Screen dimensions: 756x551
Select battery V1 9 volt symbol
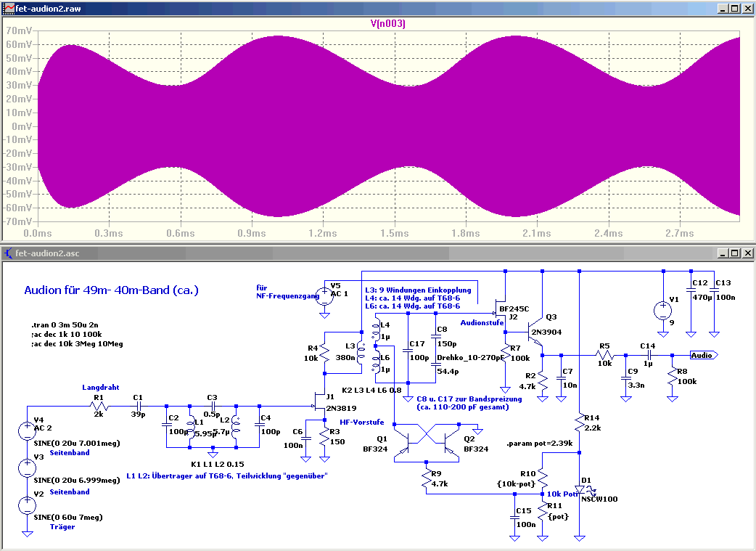point(663,310)
